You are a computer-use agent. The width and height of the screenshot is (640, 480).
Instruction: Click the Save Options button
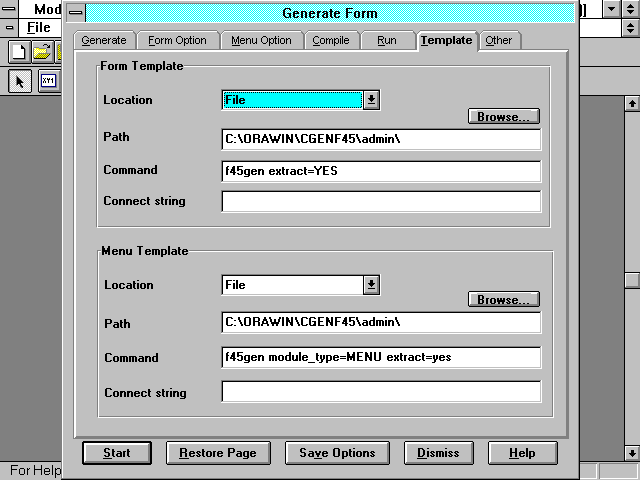click(337, 453)
